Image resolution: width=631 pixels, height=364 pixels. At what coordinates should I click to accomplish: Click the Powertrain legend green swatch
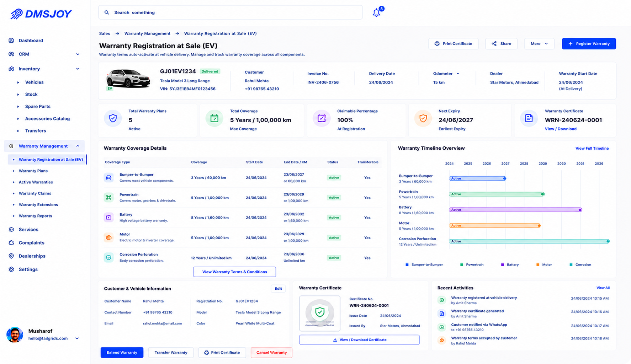[462, 265]
